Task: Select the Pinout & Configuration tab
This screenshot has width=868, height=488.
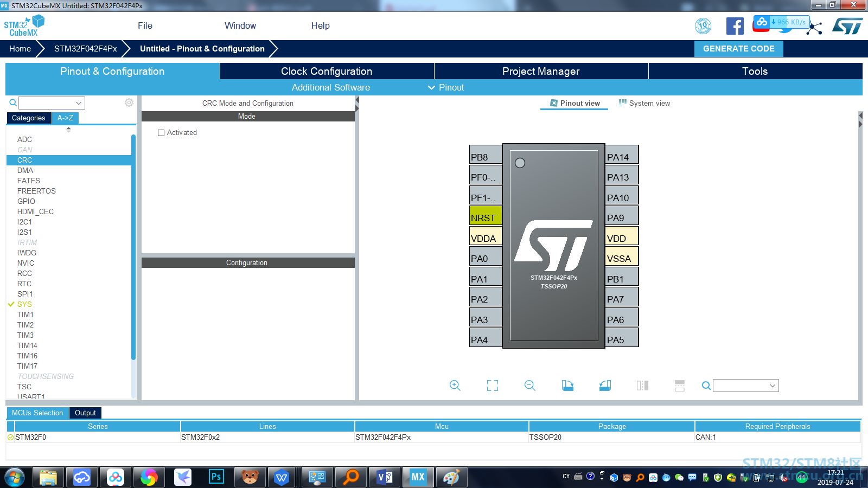Action: (x=112, y=71)
